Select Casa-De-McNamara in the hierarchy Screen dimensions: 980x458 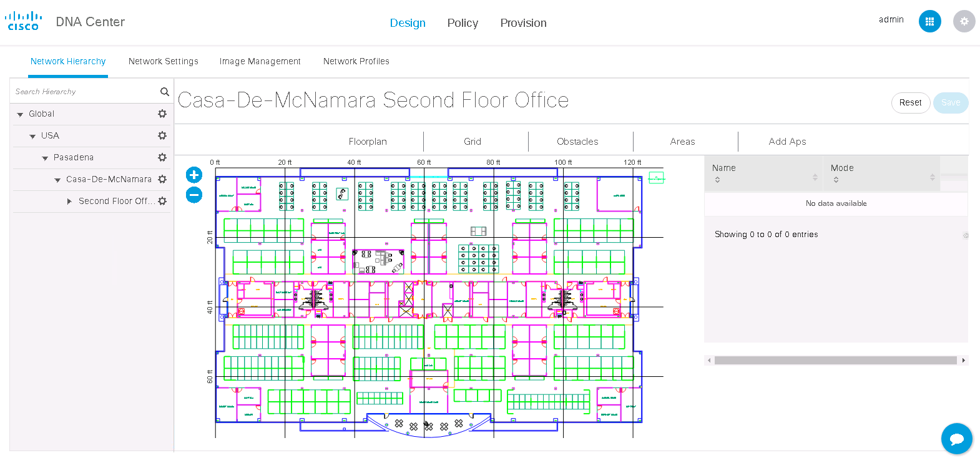109,179
